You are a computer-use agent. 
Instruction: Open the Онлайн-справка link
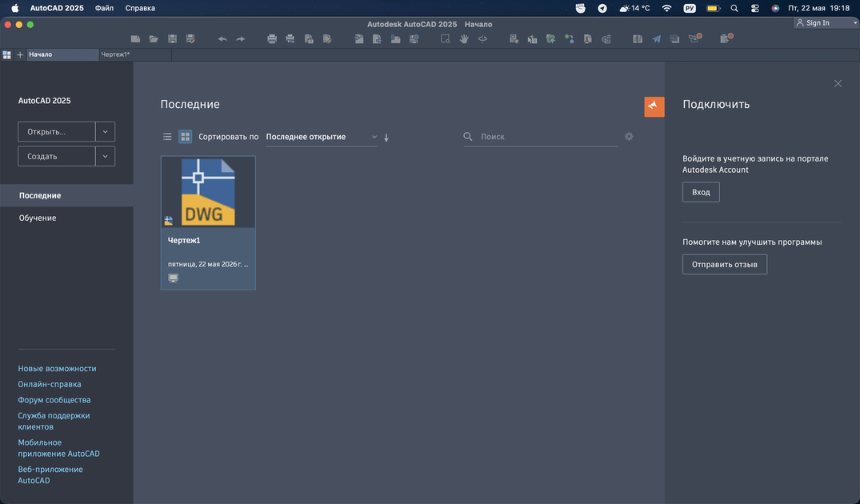pos(50,385)
